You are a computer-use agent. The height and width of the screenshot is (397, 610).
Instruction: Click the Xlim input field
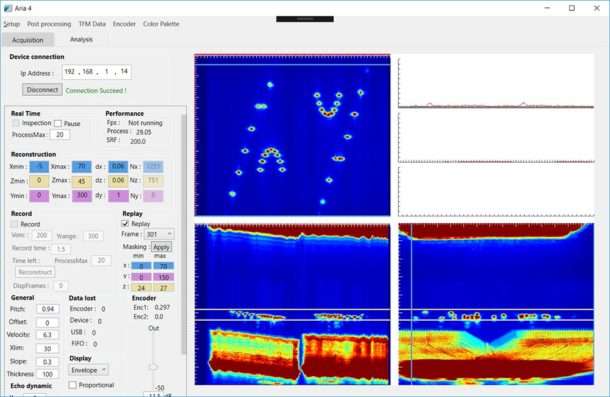pos(48,348)
